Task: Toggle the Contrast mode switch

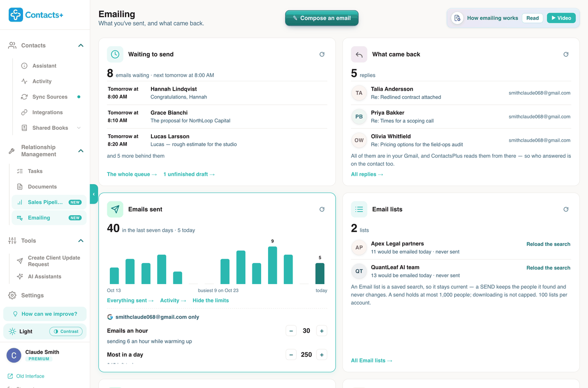Action: click(66, 331)
